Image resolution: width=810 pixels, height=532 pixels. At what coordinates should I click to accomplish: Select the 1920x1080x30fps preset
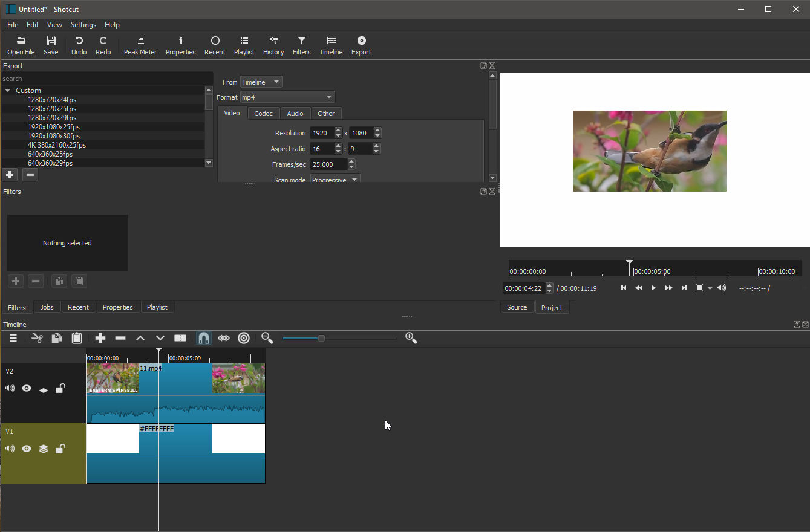point(54,136)
